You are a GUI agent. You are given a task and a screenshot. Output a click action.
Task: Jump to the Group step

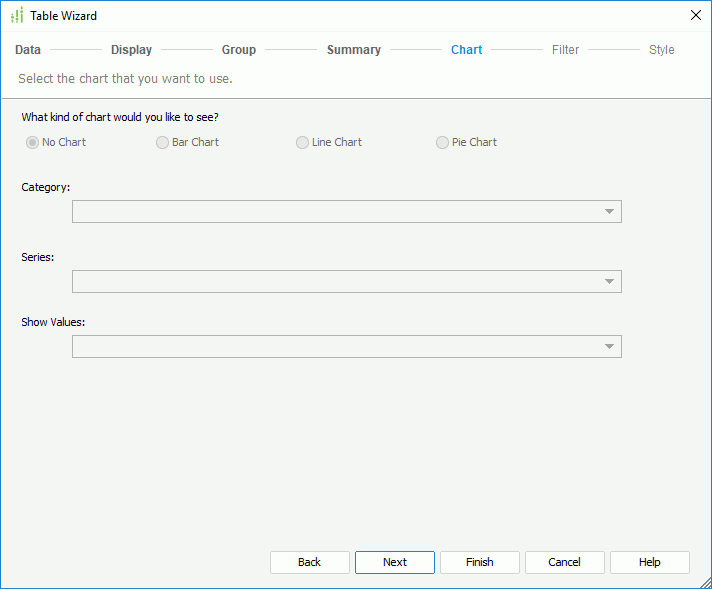click(x=239, y=50)
